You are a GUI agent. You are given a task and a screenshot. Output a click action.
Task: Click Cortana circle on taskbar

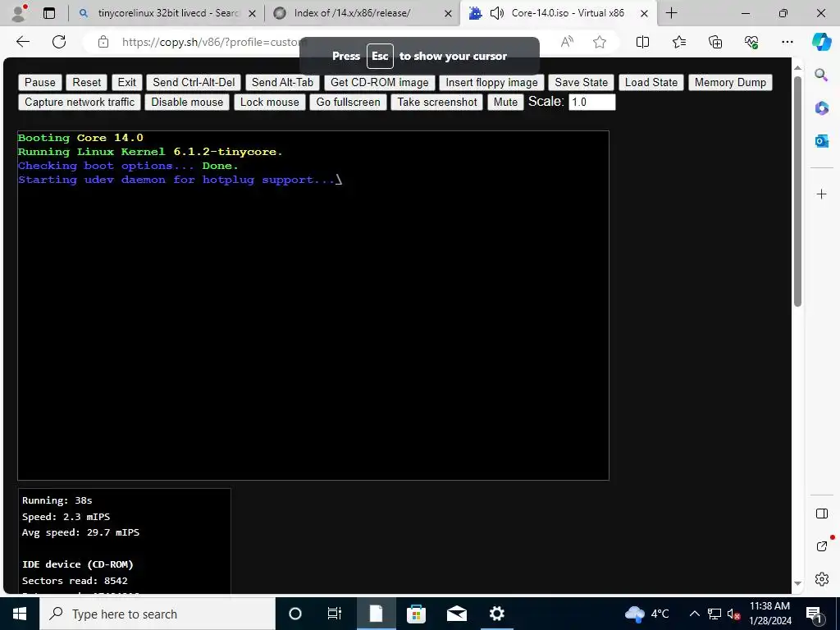(x=294, y=614)
